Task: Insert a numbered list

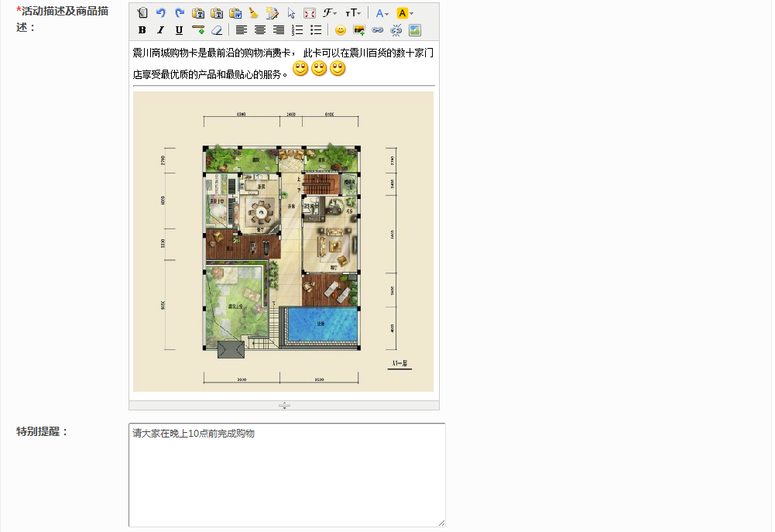Action: point(297,30)
